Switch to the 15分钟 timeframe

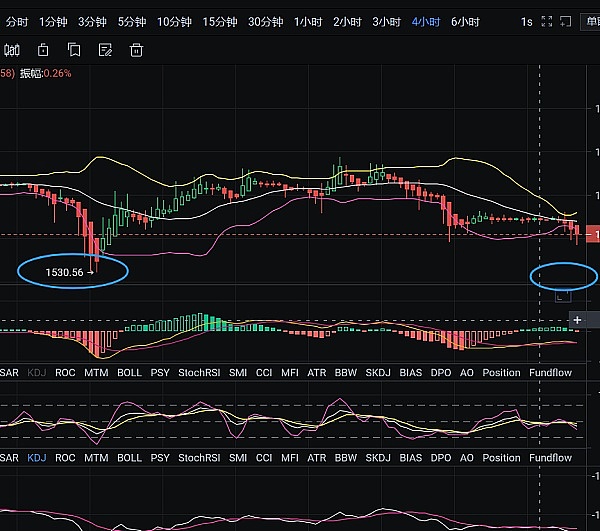click(219, 21)
